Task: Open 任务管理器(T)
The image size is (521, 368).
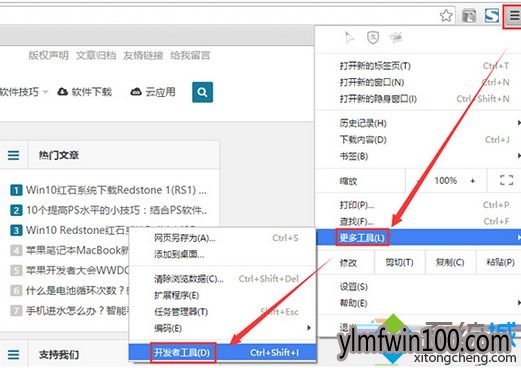Action: (x=222, y=312)
